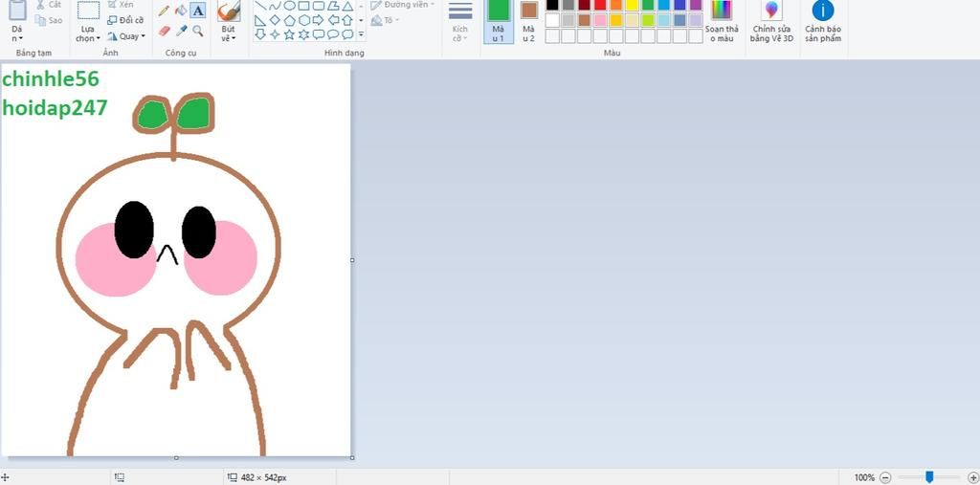Choose the Four-point star shape
This screenshot has height=485, width=980.
[275, 34]
